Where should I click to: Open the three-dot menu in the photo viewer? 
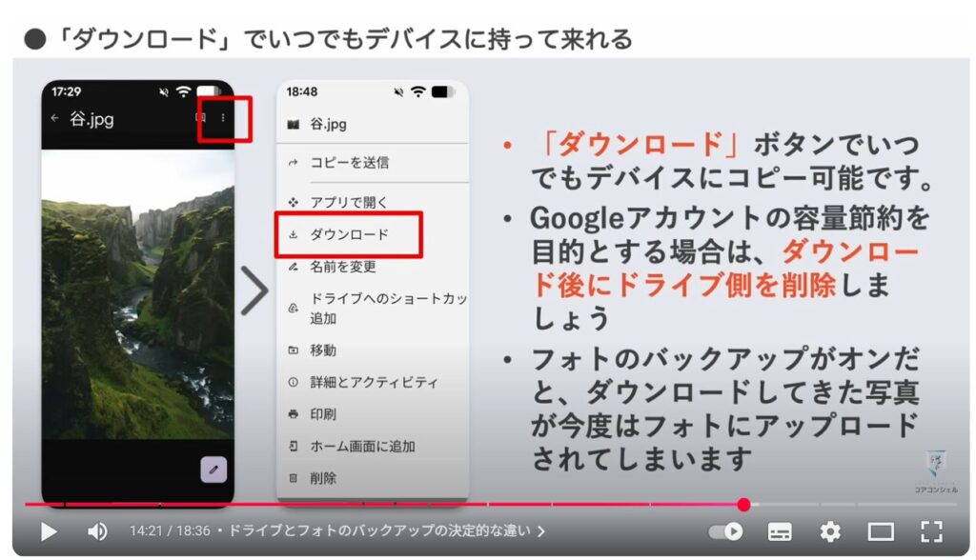pyautogui.click(x=223, y=117)
